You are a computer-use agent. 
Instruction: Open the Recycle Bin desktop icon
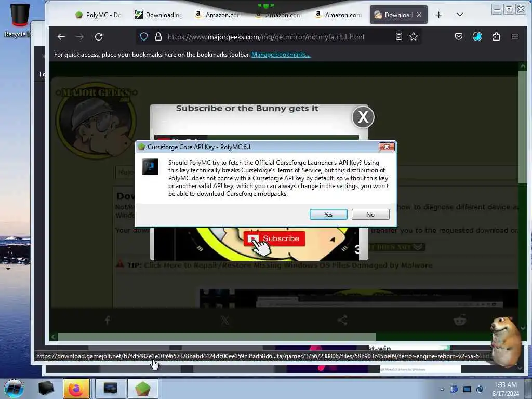pos(18,20)
